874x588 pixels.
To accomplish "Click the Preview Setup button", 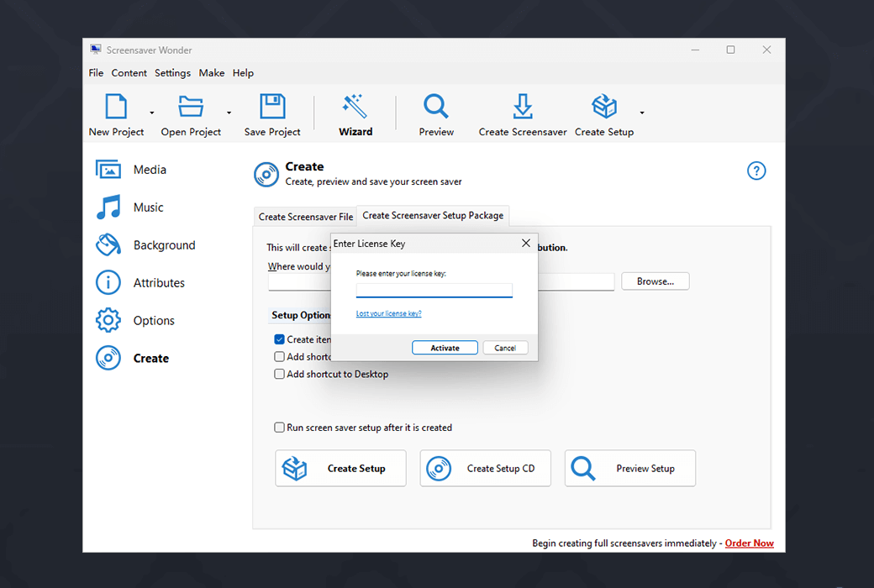I will [630, 468].
